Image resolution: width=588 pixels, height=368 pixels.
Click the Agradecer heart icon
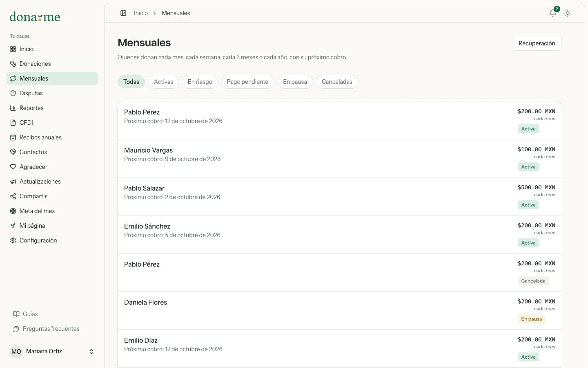coord(13,167)
